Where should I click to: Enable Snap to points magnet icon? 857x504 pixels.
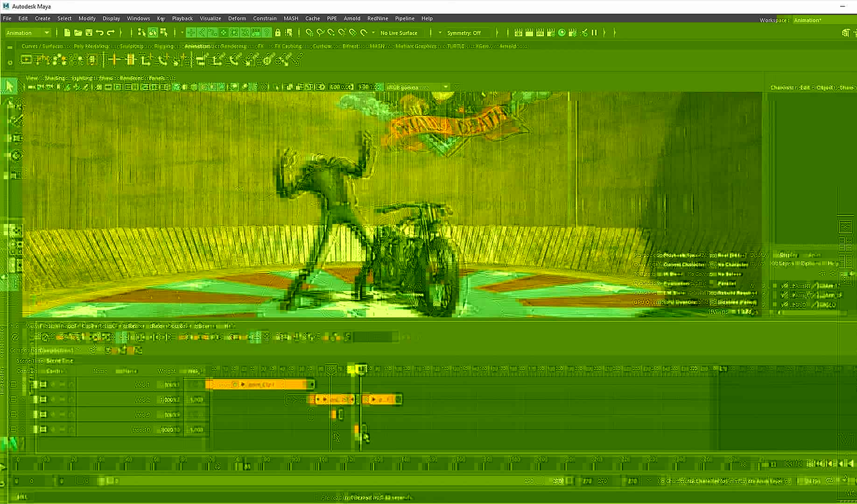331,33
